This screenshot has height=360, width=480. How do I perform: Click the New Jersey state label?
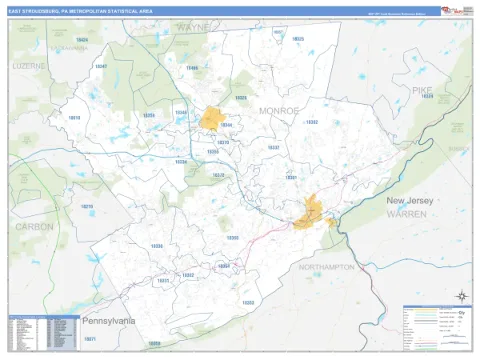(x=410, y=201)
